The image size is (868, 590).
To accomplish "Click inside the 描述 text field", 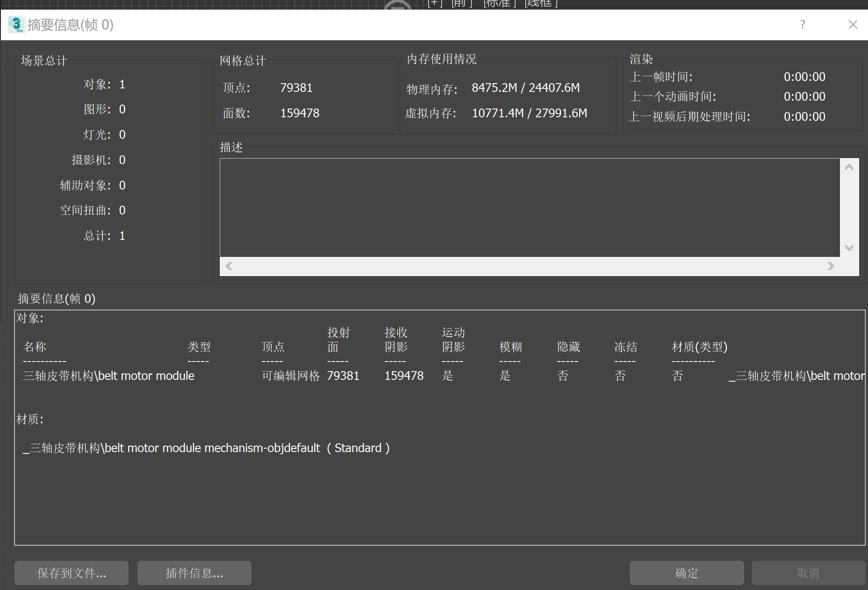I will (x=530, y=207).
